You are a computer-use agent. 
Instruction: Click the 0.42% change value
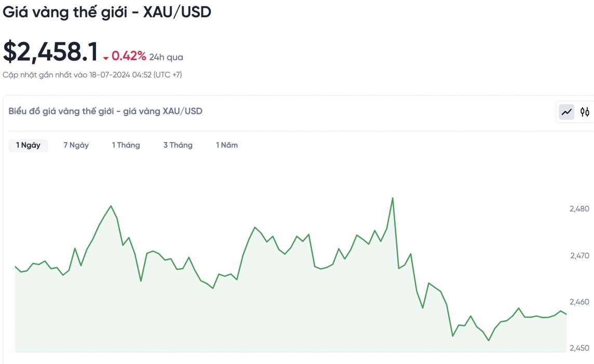(x=129, y=56)
